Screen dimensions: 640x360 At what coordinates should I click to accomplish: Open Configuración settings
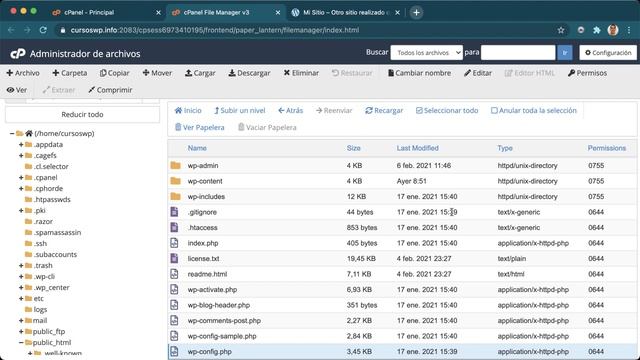click(608, 53)
